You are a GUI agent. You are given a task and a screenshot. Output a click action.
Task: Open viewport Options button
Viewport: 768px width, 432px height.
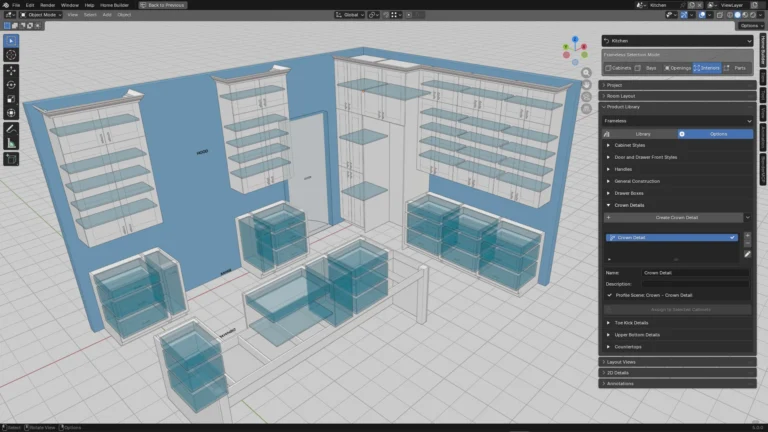click(x=751, y=25)
